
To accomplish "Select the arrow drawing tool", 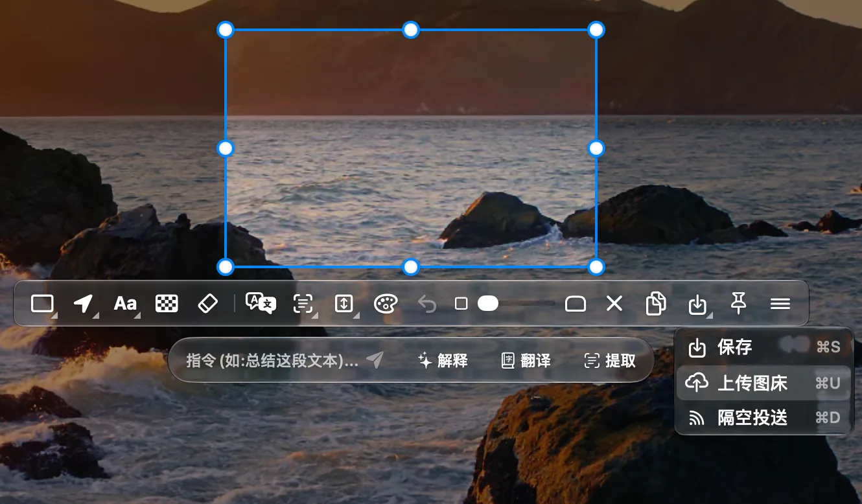I will [83, 303].
